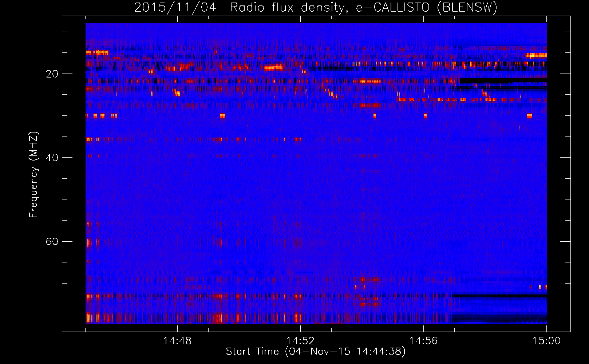This screenshot has height=364, width=589.
Task: Click the "Frequency (MHZ)" axis label
Action: [x=33, y=175]
